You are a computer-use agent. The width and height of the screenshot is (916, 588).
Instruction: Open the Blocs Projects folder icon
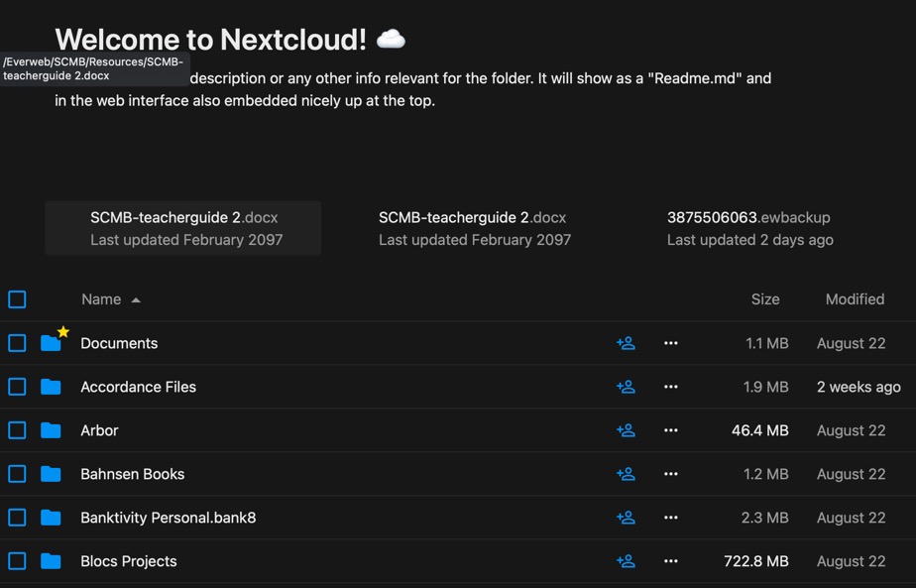click(51, 561)
